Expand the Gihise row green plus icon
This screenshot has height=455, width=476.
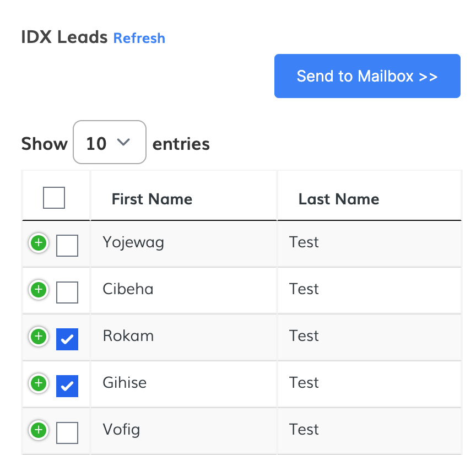tap(38, 383)
